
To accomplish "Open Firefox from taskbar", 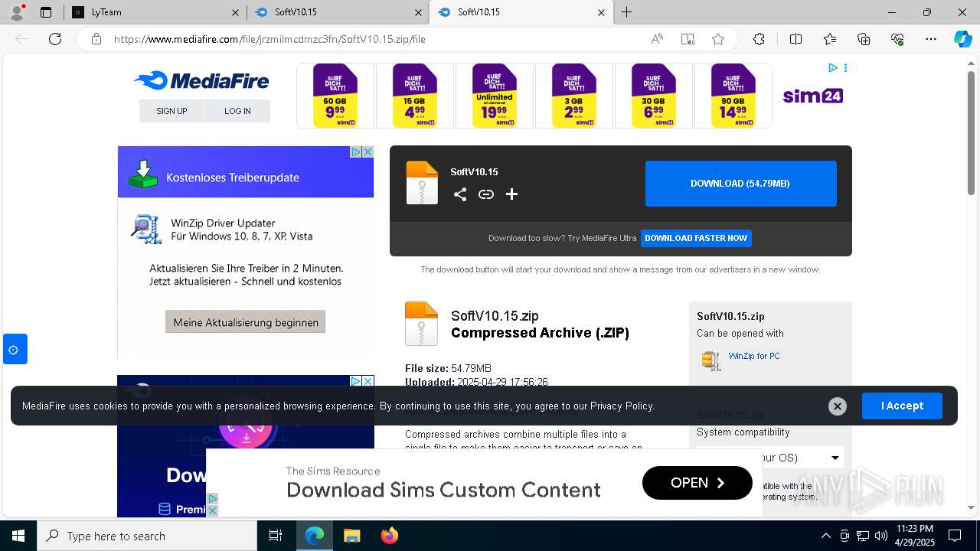I will point(390,536).
